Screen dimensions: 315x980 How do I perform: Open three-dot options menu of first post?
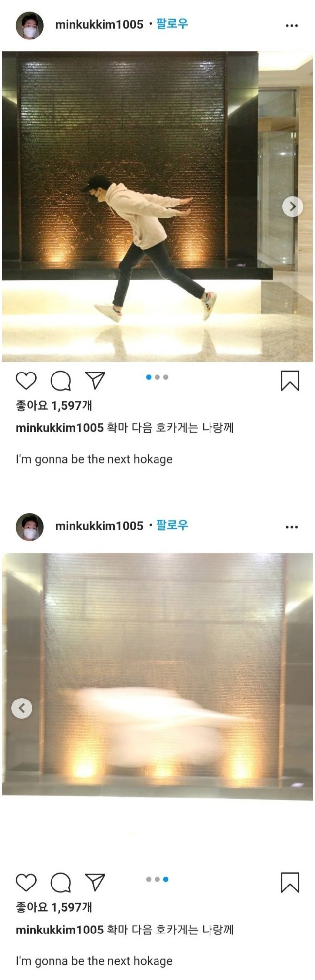(x=292, y=25)
